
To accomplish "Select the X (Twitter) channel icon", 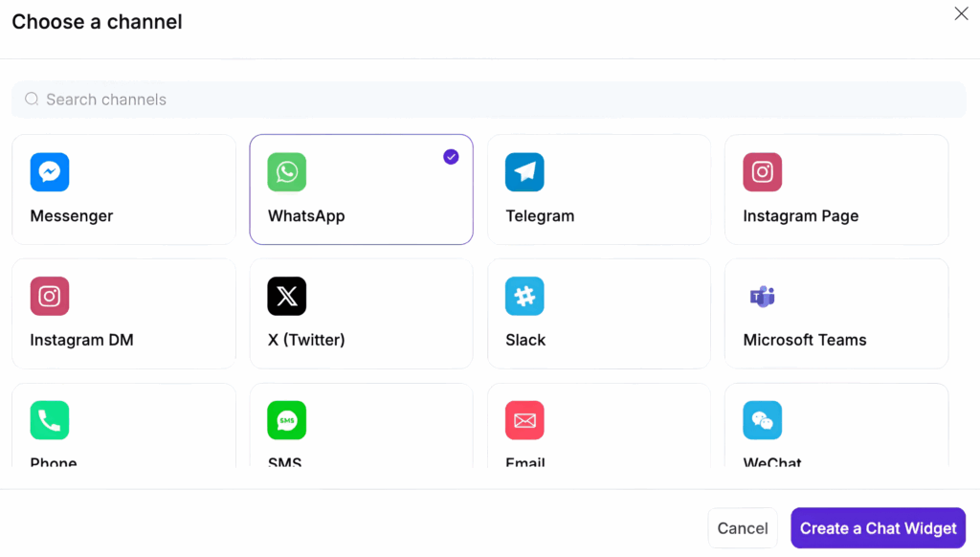I will [287, 297].
